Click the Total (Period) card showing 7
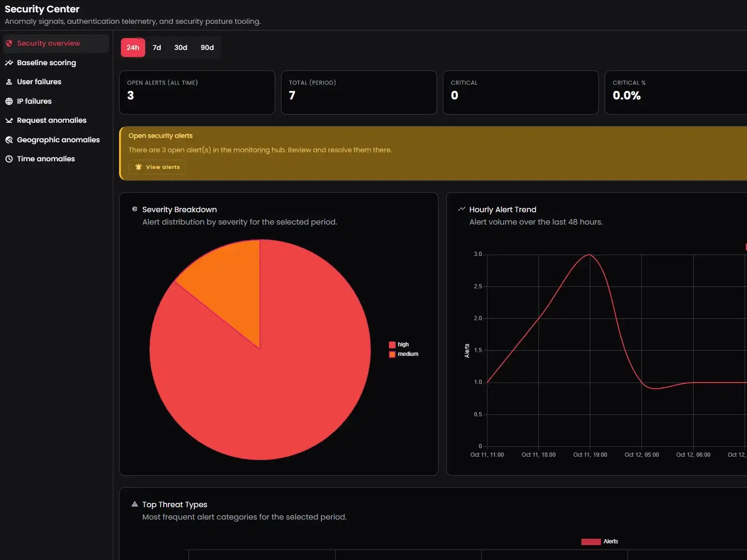This screenshot has height=560, width=747. [359, 92]
